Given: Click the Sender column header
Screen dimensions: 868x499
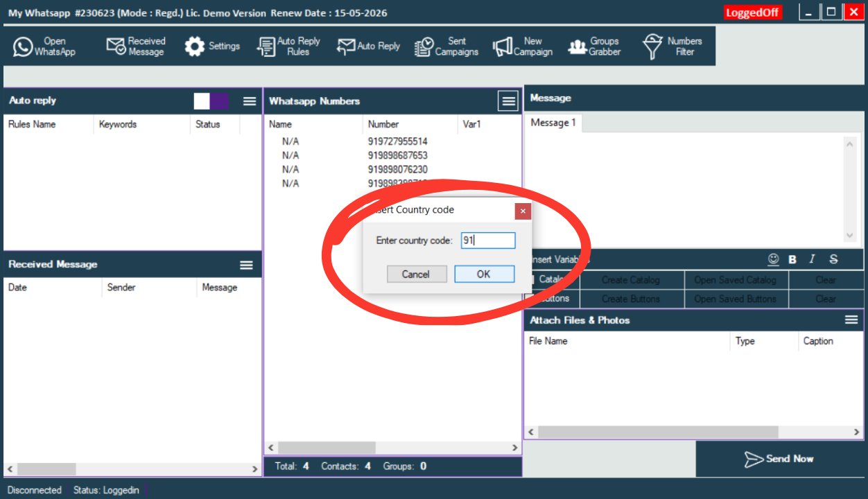Looking at the screenshot, I should pyautogui.click(x=150, y=288).
